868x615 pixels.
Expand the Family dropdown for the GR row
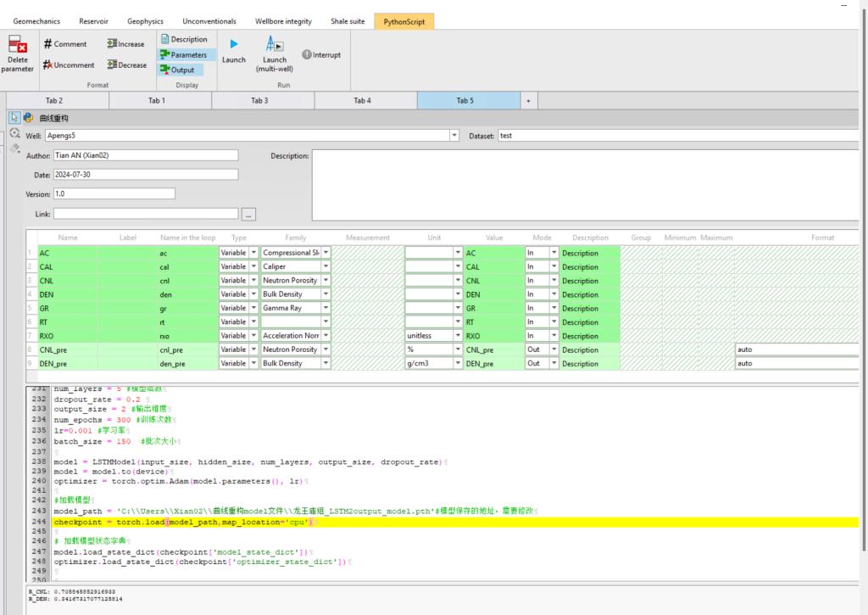(326, 308)
